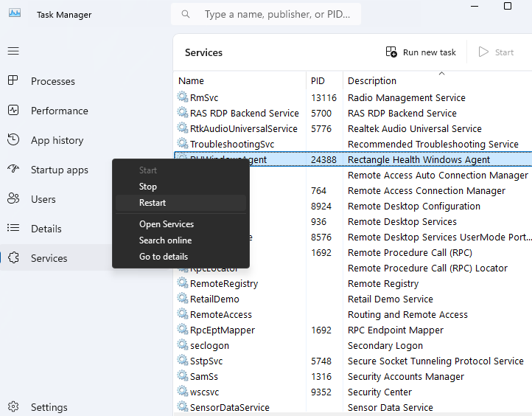Click the seclogon gear icon
Image resolution: width=532 pixels, height=416 pixels.
pyautogui.click(x=183, y=345)
